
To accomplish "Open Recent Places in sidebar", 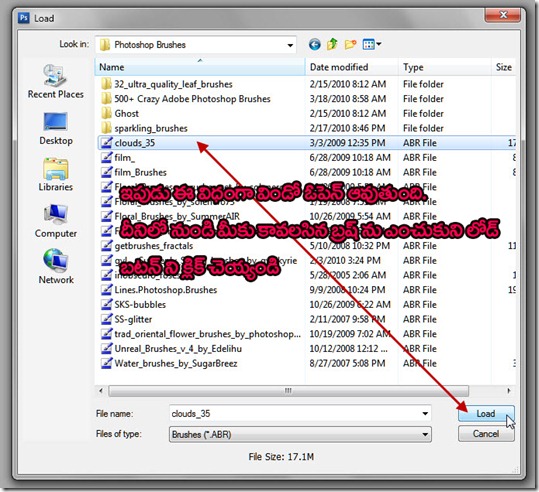I will tap(56, 81).
